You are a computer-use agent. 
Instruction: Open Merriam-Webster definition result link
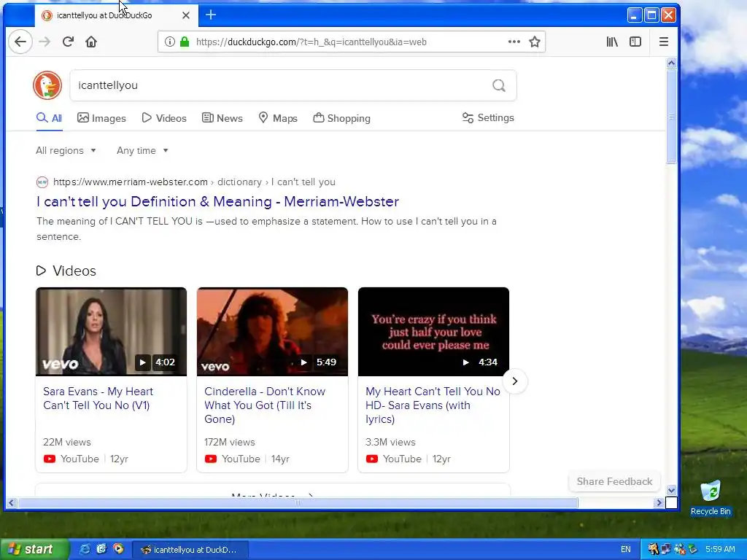[x=217, y=201]
